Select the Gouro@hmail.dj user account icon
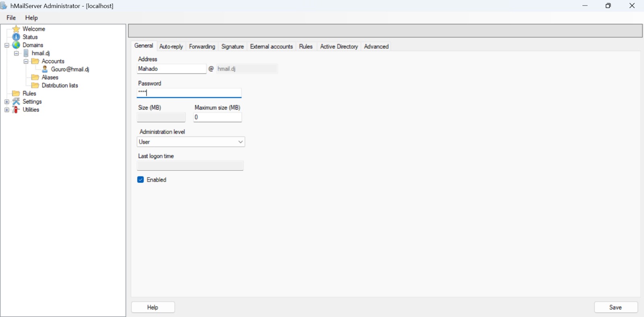 tap(45, 69)
